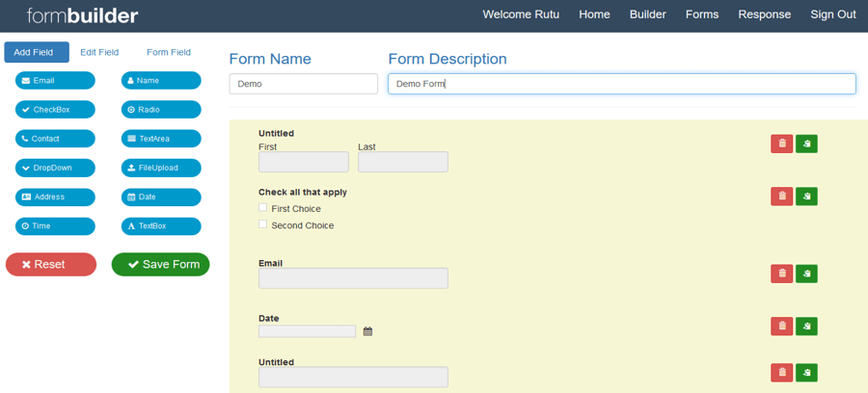Sign Out of the account
Viewport: 868px width, 393px height.
[x=833, y=14]
